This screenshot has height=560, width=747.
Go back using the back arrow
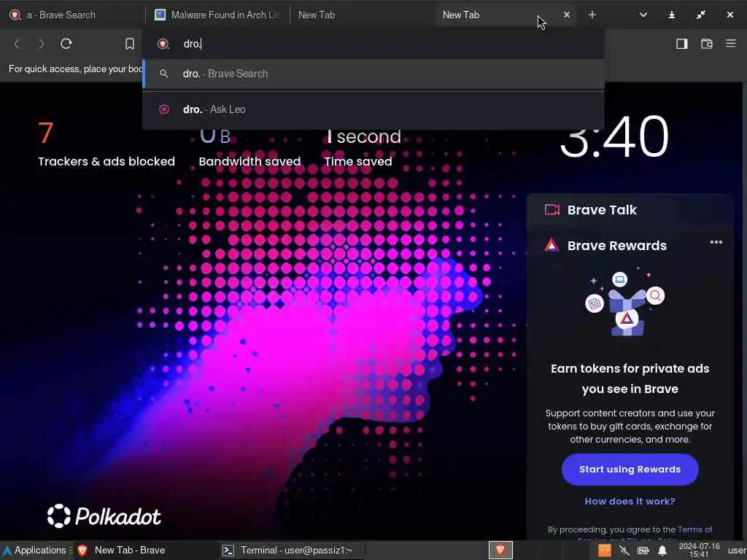[18, 44]
